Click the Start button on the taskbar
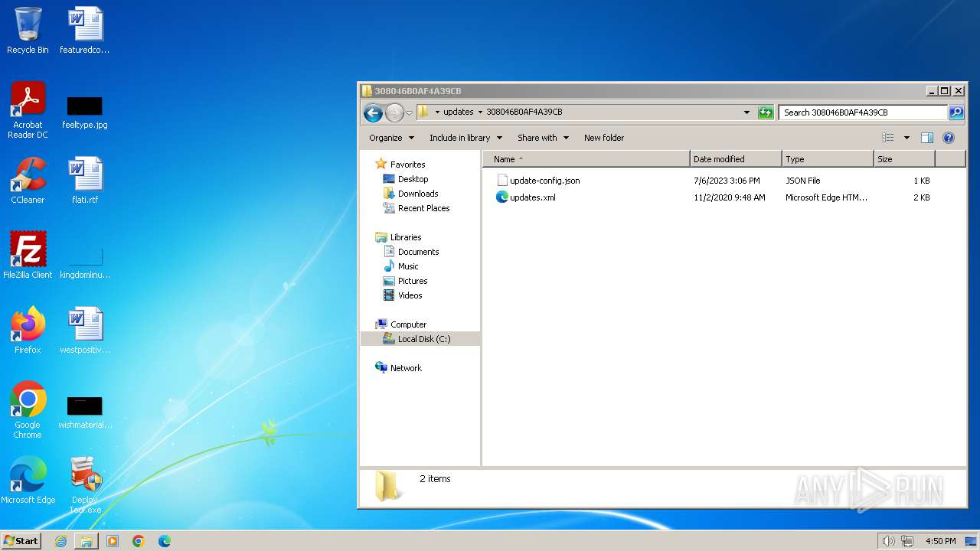The image size is (980, 551). coord(21,541)
